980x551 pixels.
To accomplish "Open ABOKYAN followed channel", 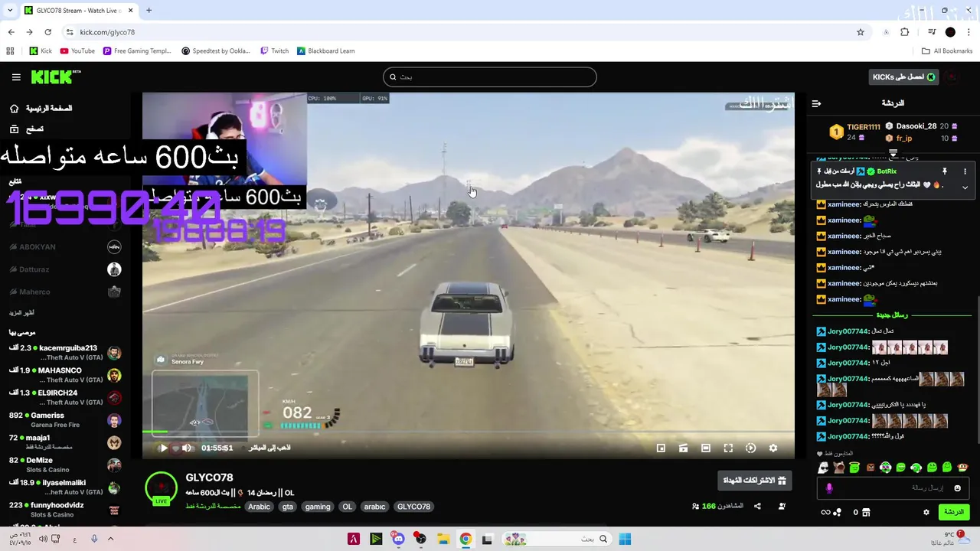I will coord(65,247).
